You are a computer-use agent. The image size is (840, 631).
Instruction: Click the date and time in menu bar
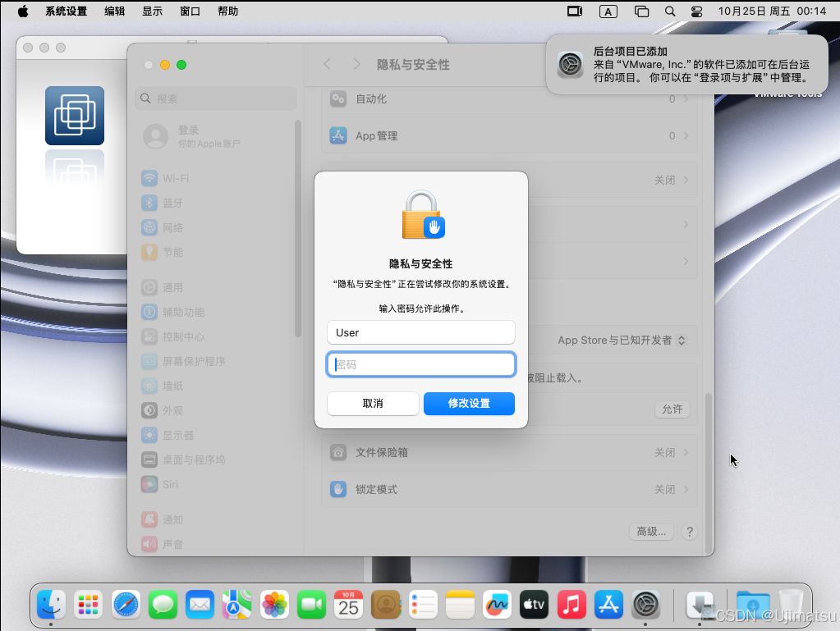[772, 11]
